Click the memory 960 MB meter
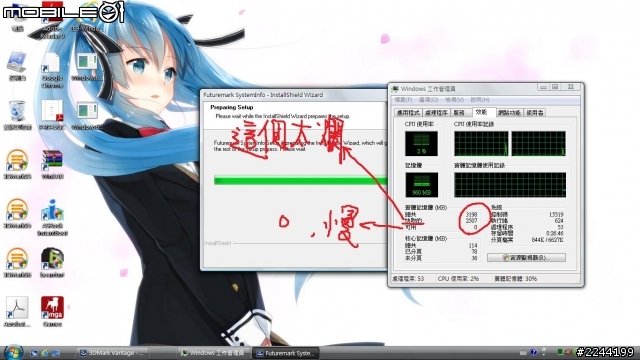 pyautogui.click(x=422, y=184)
